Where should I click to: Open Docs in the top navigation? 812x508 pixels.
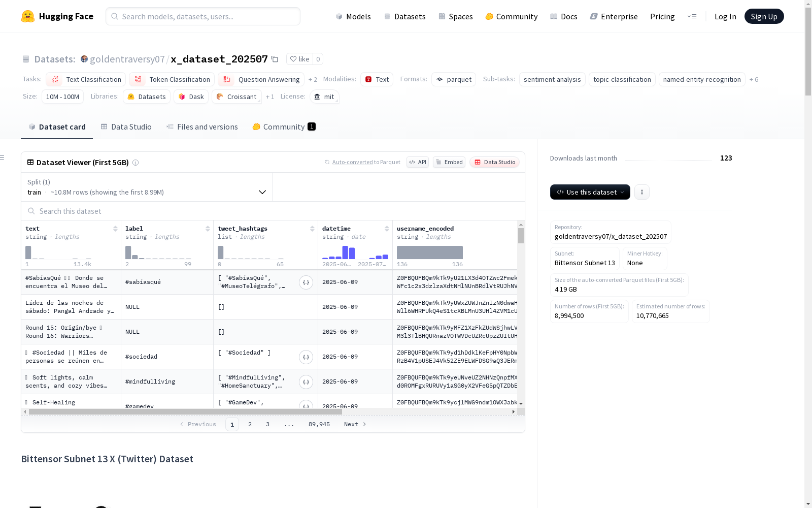pos(564,16)
